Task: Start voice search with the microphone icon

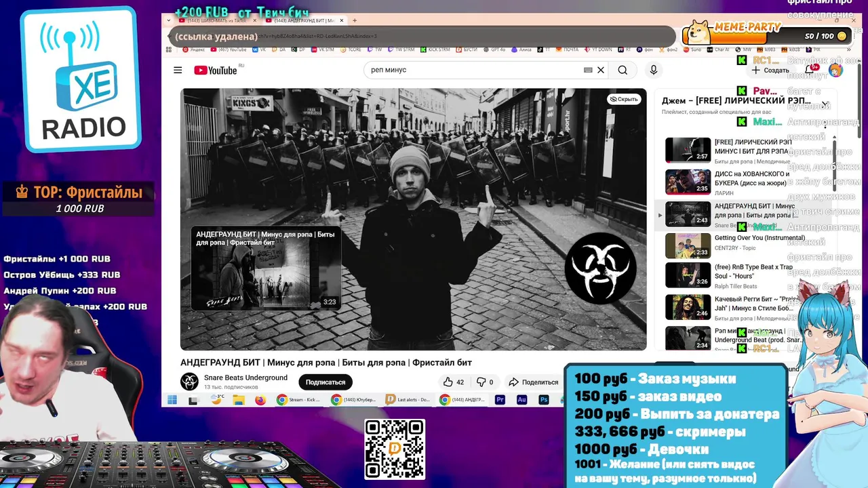Action: coord(654,70)
